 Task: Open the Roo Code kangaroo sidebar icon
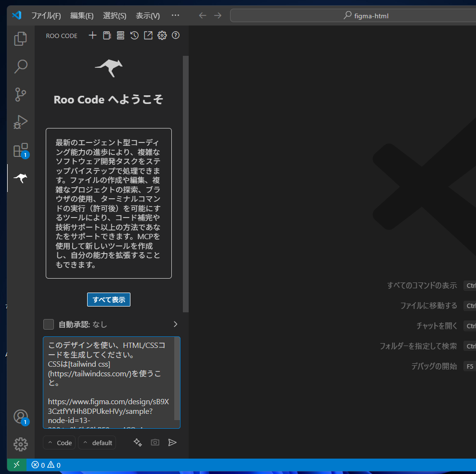20,179
